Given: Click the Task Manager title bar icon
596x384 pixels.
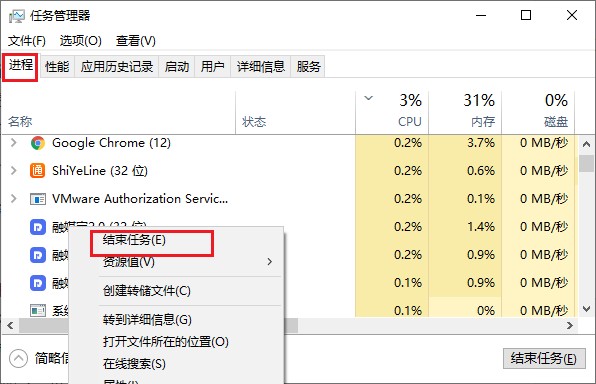Looking at the screenshot, I should point(17,16).
